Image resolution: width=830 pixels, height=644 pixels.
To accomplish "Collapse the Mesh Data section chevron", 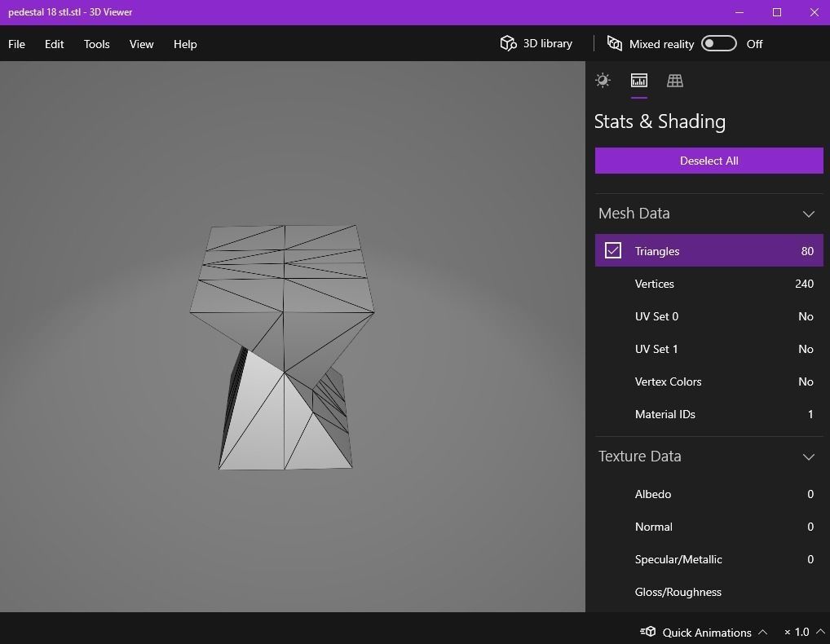I will [x=808, y=214].
